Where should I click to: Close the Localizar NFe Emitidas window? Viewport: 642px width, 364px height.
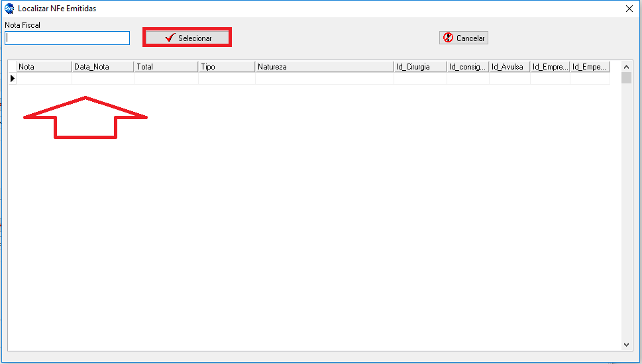(629, 9)
